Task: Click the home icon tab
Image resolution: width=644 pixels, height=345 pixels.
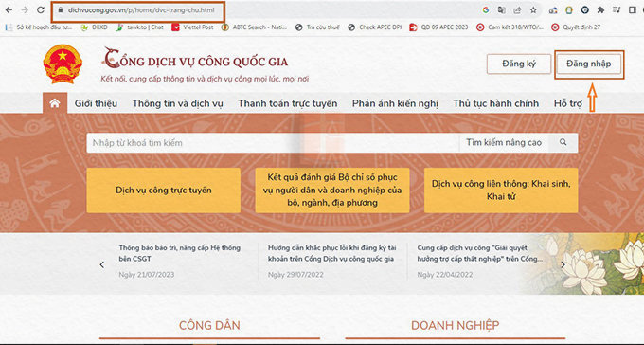Action: (55, 103)
